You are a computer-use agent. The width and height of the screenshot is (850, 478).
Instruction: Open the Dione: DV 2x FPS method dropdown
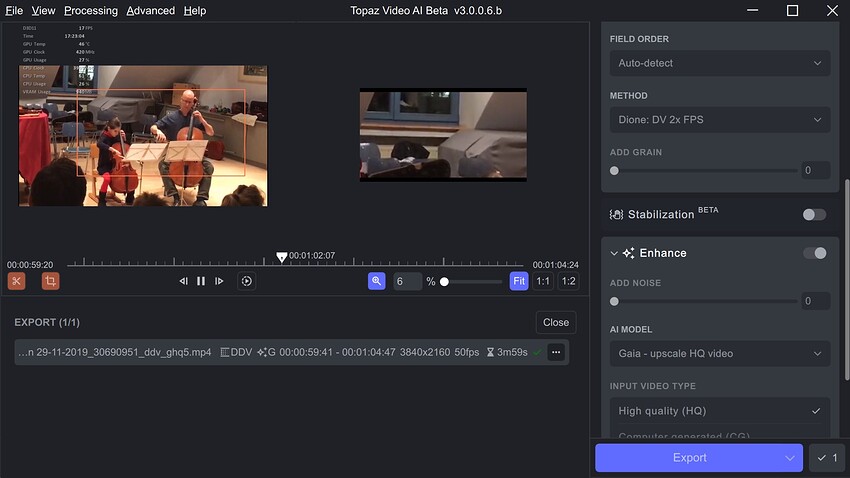719,120
